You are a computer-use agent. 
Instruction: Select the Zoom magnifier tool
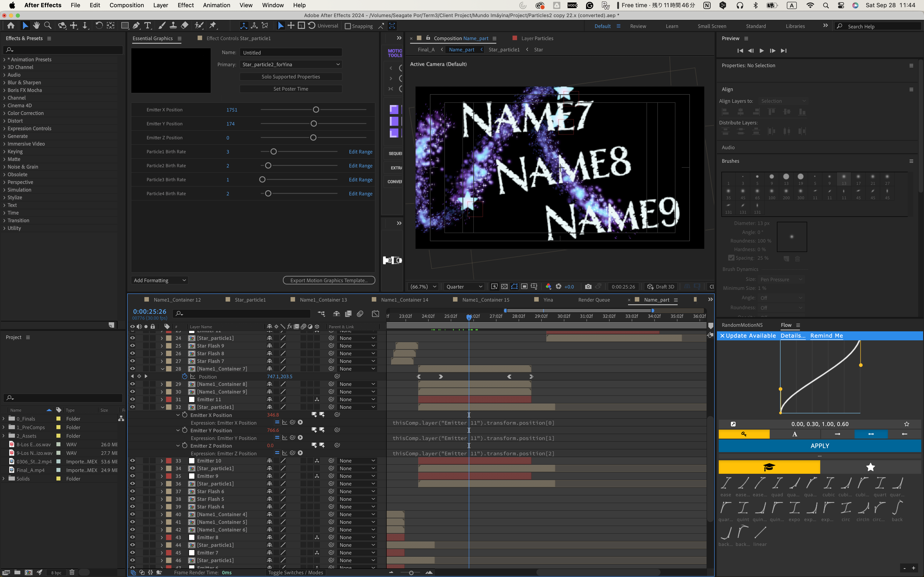(48, 25)
